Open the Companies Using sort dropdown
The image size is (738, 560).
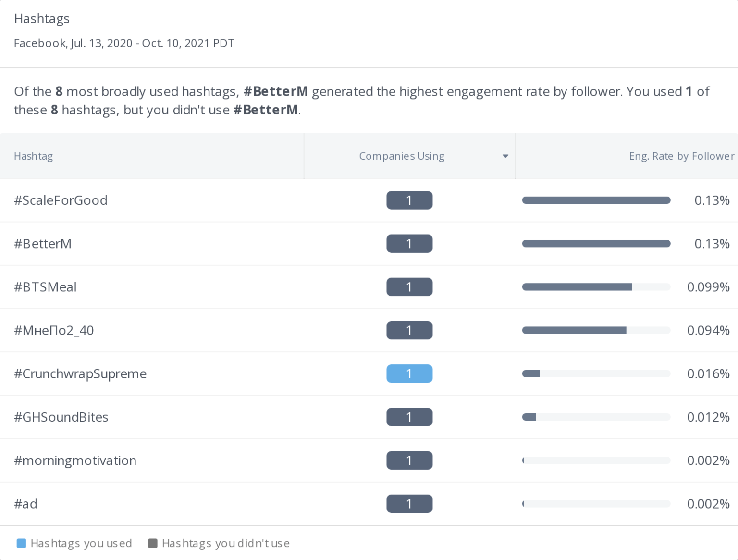click(505, 156)
